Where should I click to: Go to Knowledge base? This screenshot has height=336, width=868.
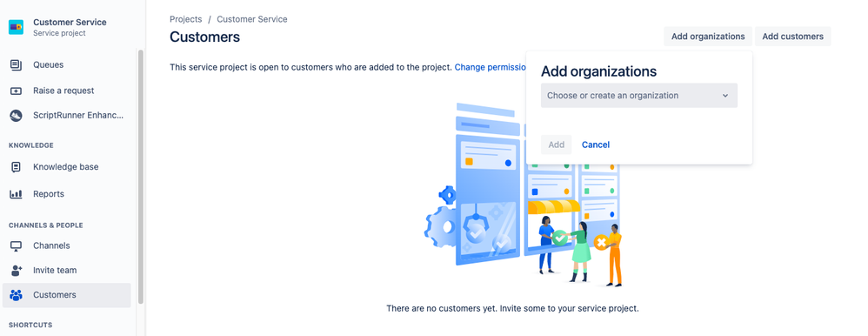(66, 167)
